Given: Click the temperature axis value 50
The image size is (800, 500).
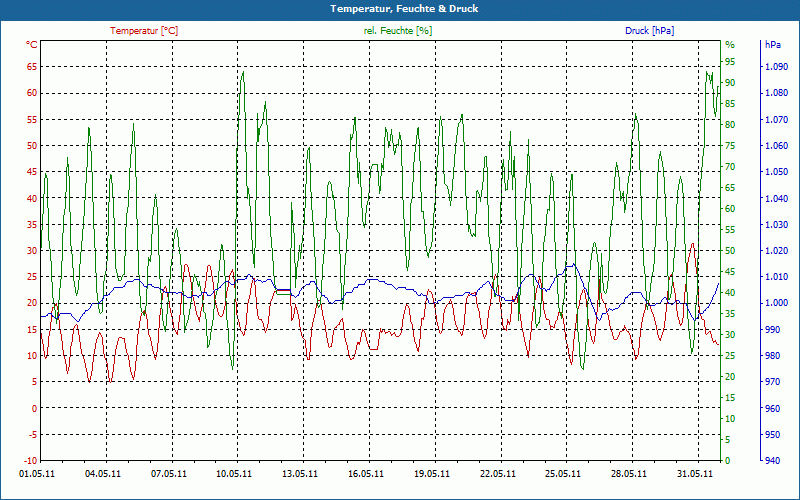Looking at the screenshot, I should coord(32,145).
